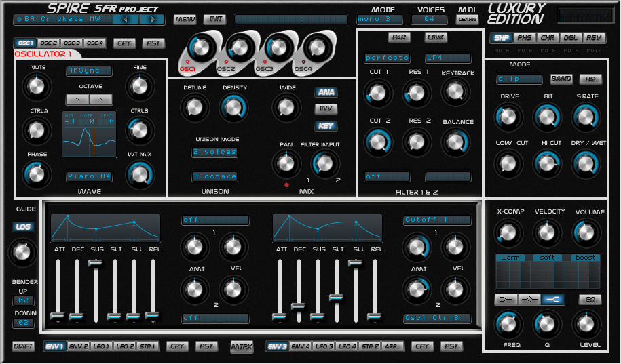Screen dimensions: 621x364
Task: Click the Keytrack knob
Action: pyautogui.click(x=455, y=92)
